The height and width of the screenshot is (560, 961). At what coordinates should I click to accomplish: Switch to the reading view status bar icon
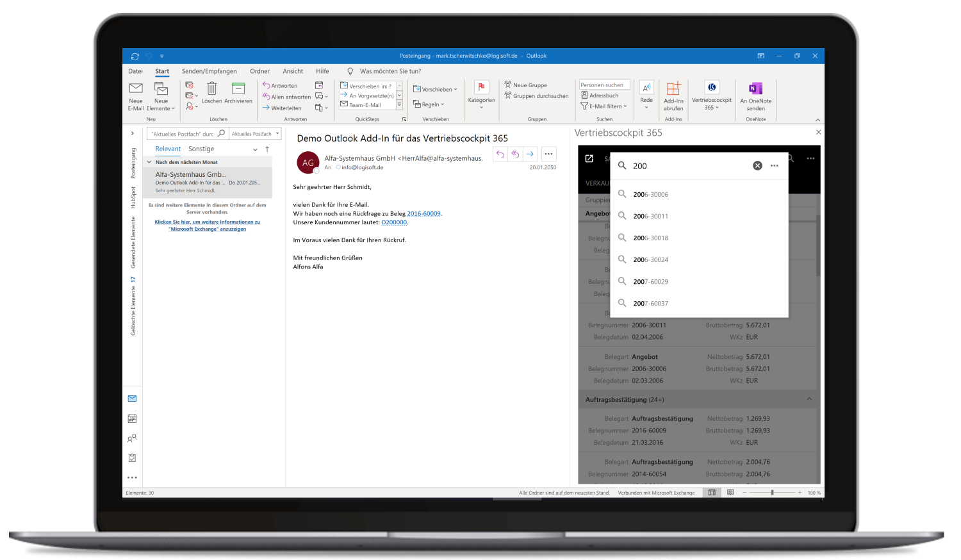coord(730,493)
